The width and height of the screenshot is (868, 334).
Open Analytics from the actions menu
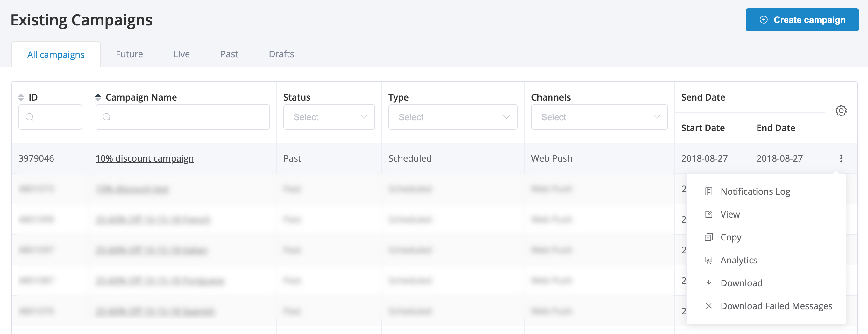coord(766,260)
